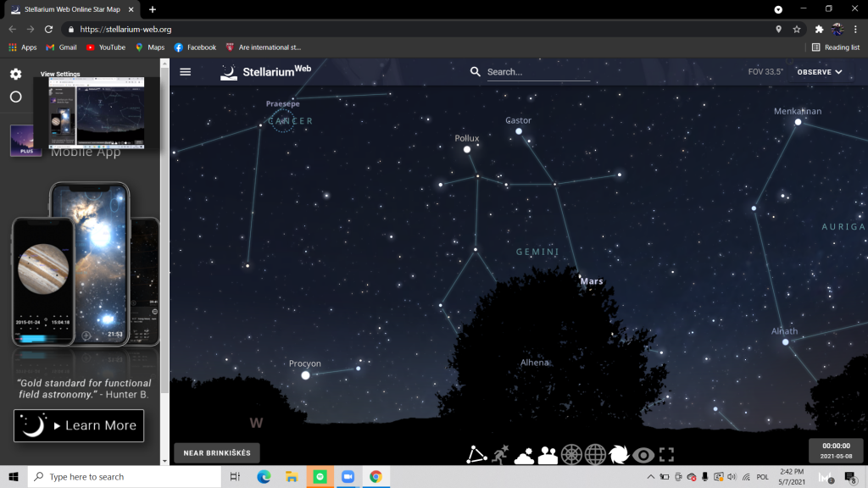868x488 pixels.
Task: Click the deep sky objects icon
Action: pyautogui.click(x=620, y=455)
